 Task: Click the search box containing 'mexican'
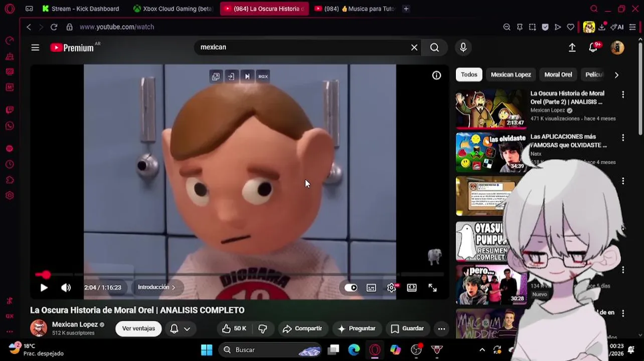coord(301,47)
